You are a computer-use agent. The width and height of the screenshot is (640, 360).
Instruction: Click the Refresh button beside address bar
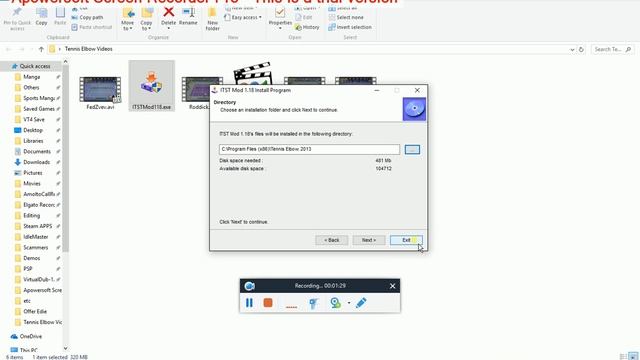click(581, 49)
